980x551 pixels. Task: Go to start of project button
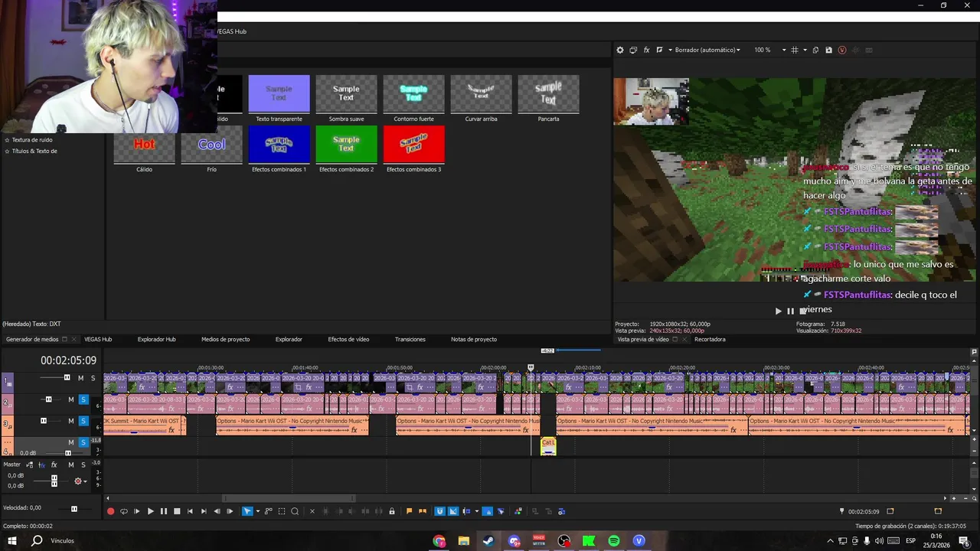tap(190, 511)
